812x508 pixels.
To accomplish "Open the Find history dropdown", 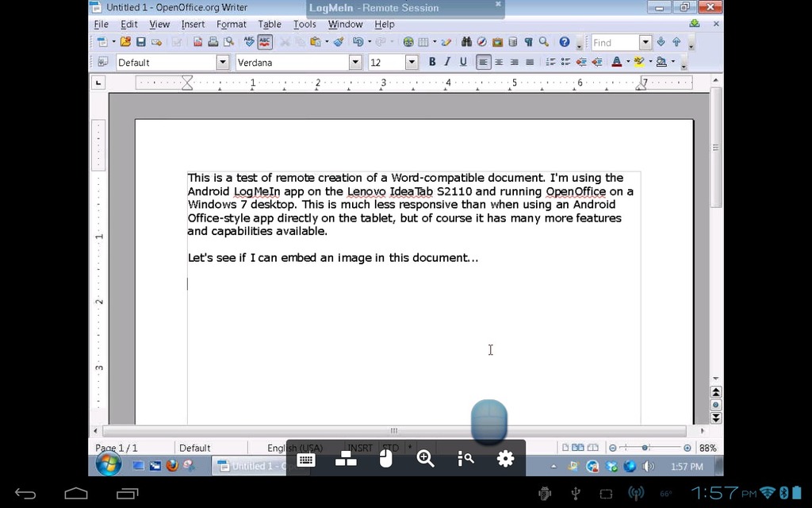I will [645, 42].
